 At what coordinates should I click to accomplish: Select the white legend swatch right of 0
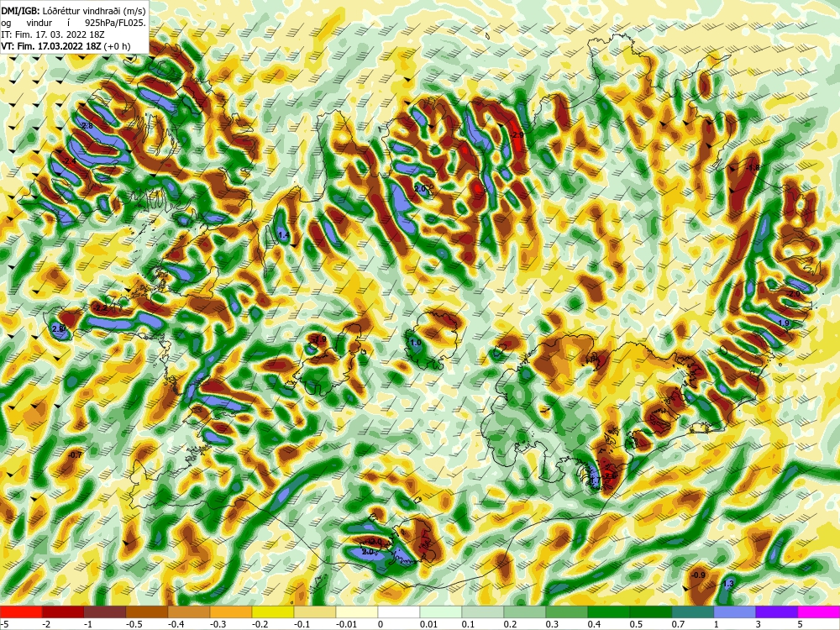coord(399,612)
